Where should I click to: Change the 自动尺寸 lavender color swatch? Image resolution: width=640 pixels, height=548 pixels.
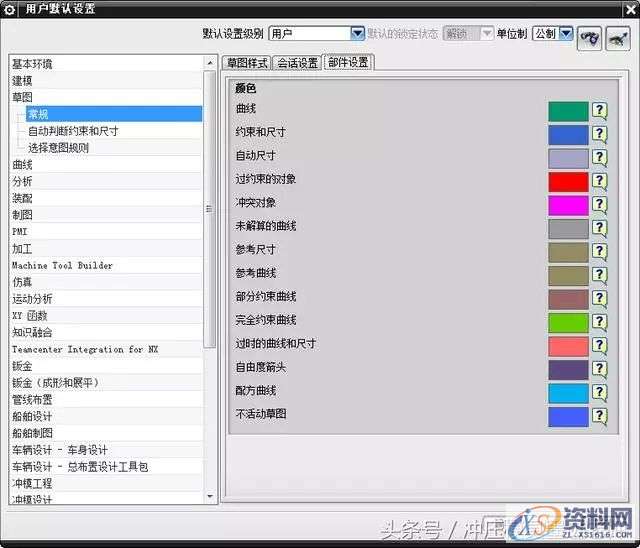(x=568, y=158)
